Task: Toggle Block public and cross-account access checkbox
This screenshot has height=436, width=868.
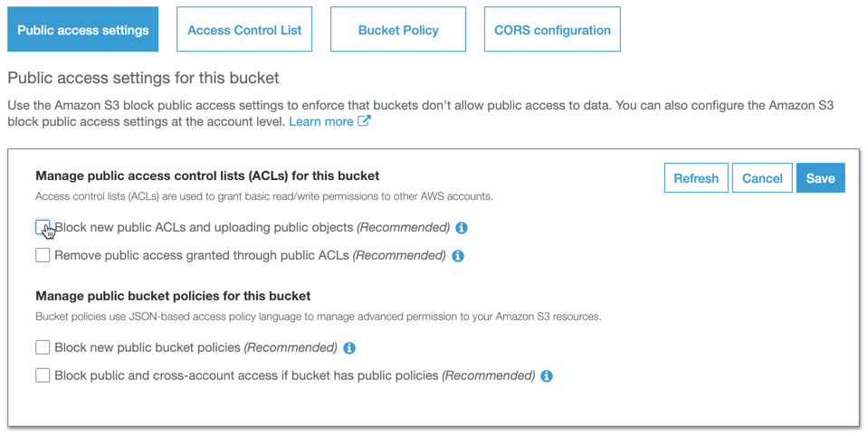Action: coord(43,375)
